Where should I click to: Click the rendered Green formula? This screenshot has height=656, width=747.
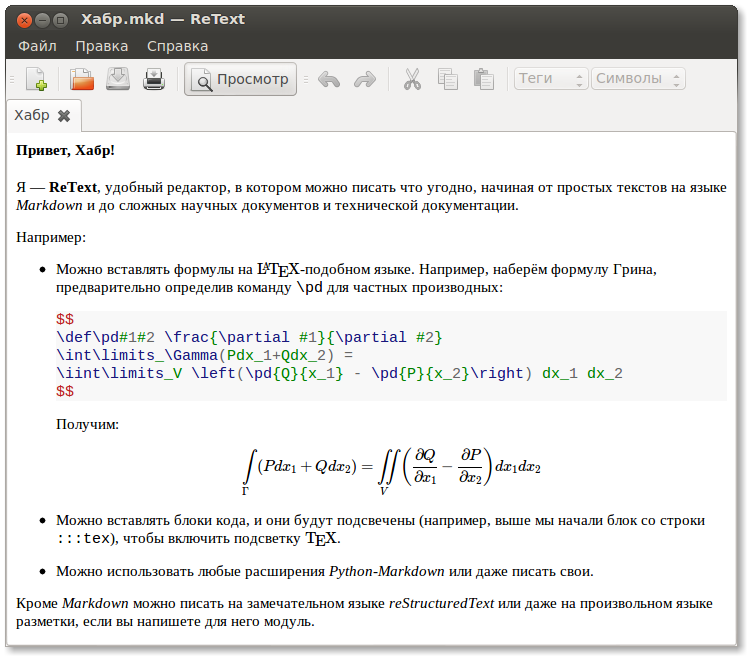(x=391, y=471)
